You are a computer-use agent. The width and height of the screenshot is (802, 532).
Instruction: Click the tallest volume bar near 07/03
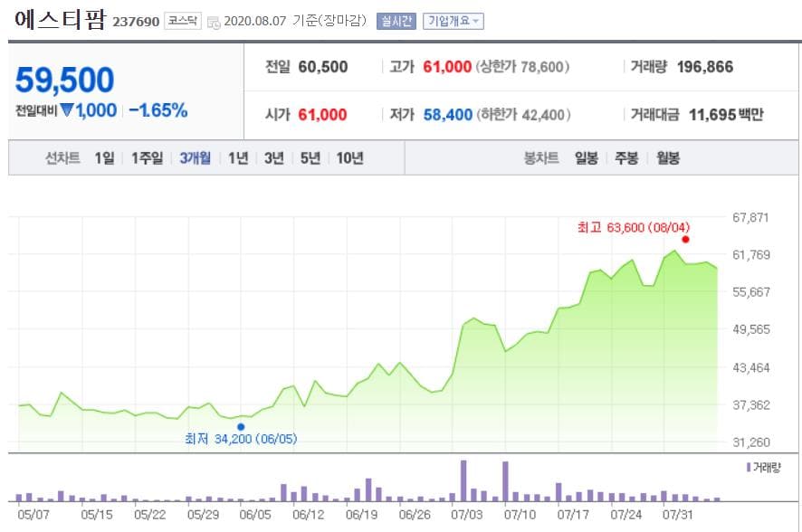[x=463, y=481]
